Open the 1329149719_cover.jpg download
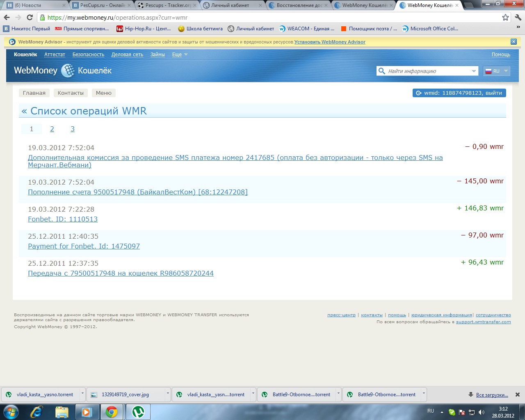525x420 pixels. tap(125, 395)
